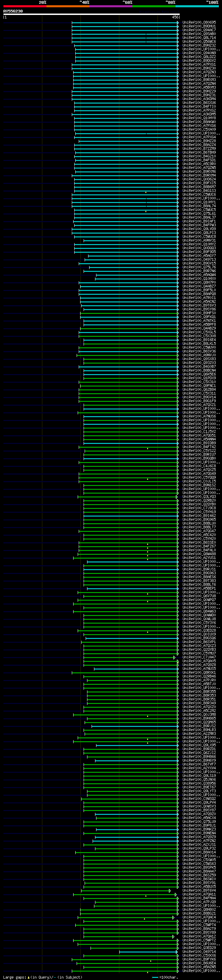Click hit label UniRef100_B9RIU7
Screen dimensions: 222x980
click(x=199, y=455)
